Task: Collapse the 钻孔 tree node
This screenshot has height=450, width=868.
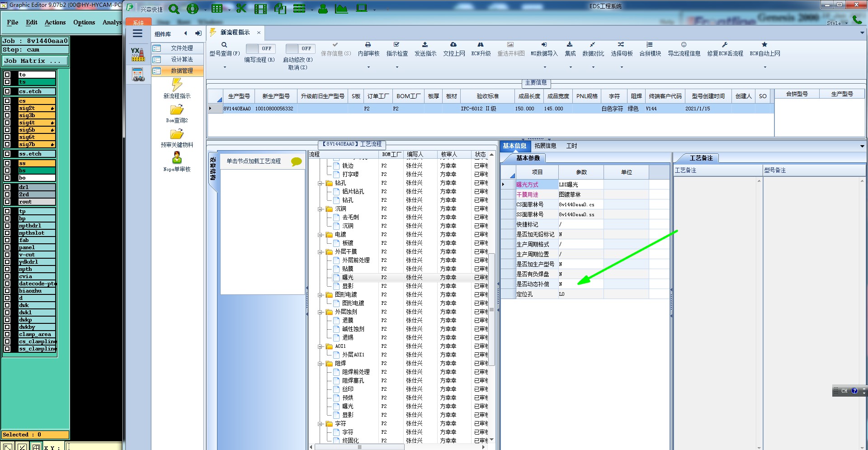Action: [320, 183]
